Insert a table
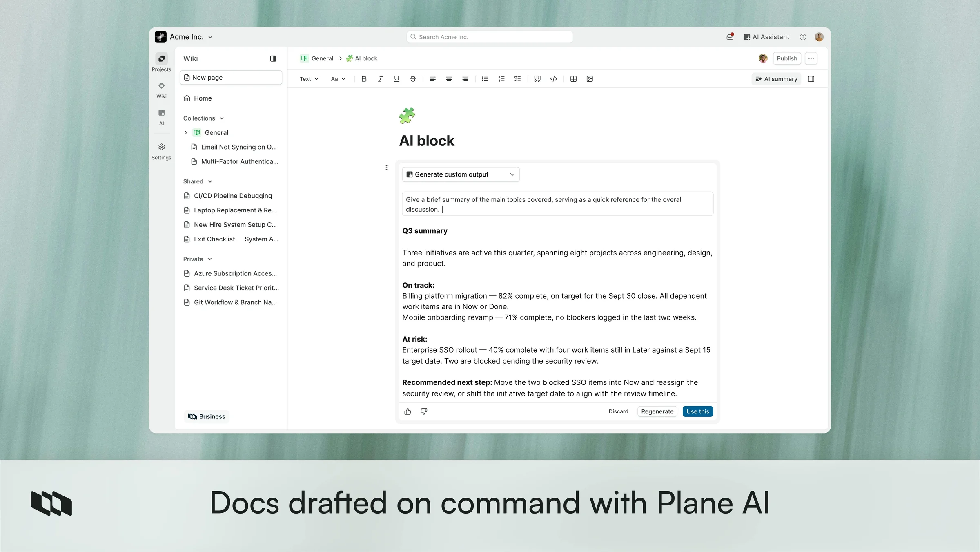 [x=573, y=79]
